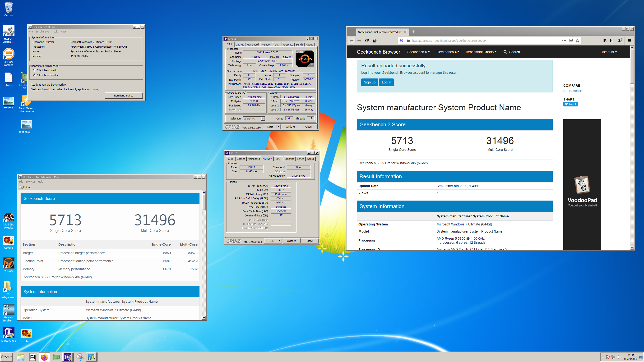Click the Save to Pocket icon

point(571,41)
